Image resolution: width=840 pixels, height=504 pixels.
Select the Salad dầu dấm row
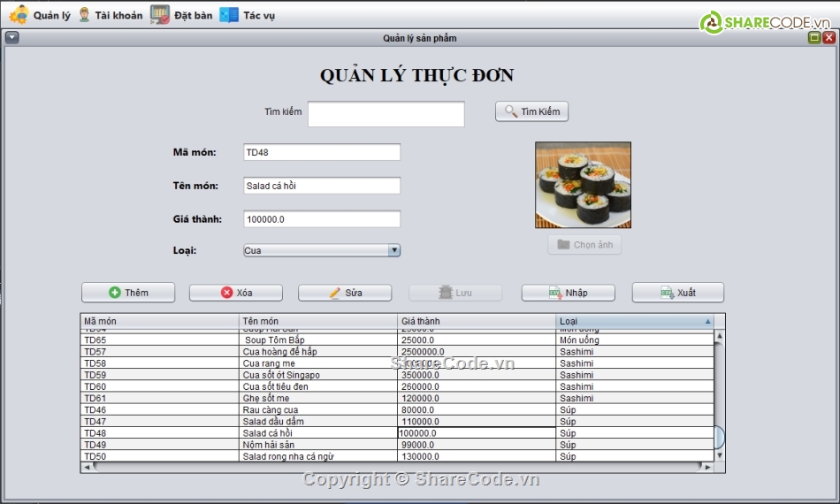(397, 422)
